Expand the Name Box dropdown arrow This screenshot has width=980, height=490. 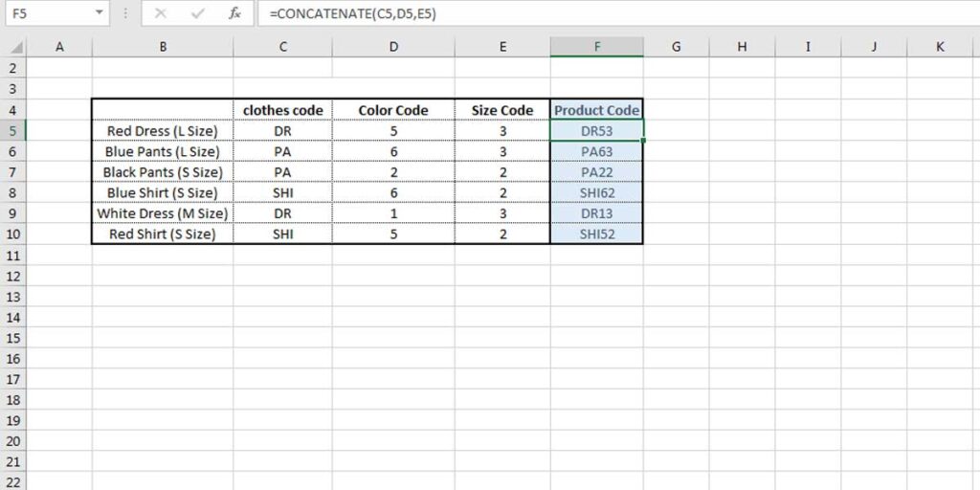coord(99,12)
